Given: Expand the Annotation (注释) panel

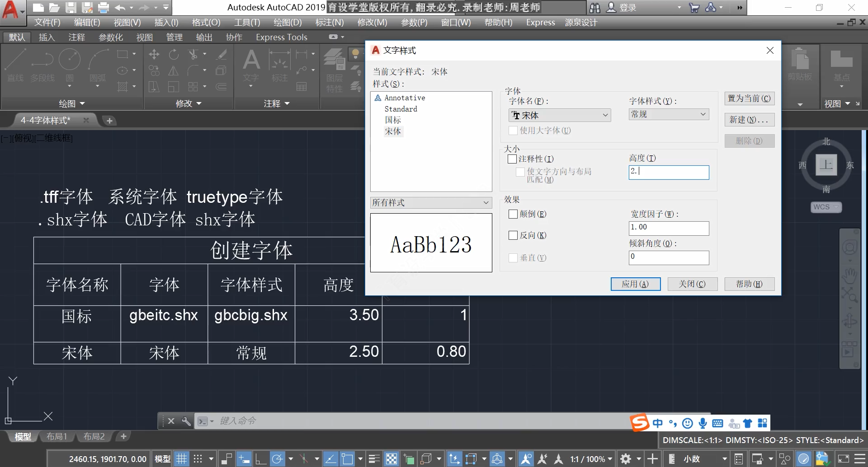Looking at the screenshot, I should (x=277, y=104).
